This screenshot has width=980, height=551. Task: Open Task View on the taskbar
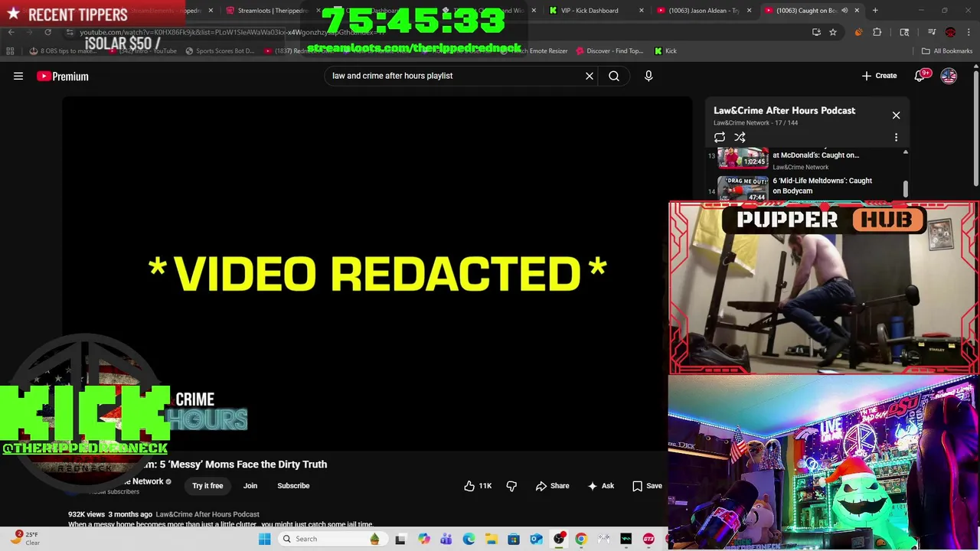pos(400,539)
